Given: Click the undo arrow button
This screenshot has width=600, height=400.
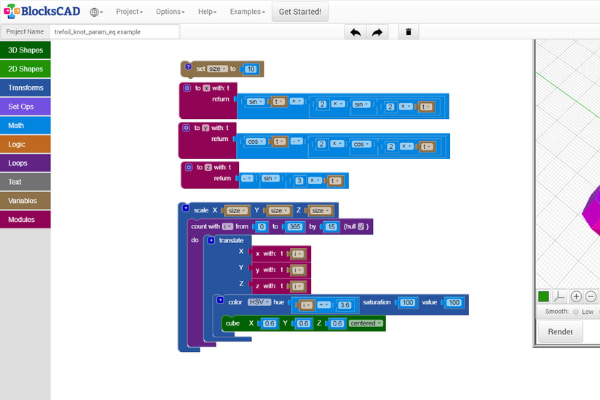Looking at the screenshot, I should pos(354,32).
